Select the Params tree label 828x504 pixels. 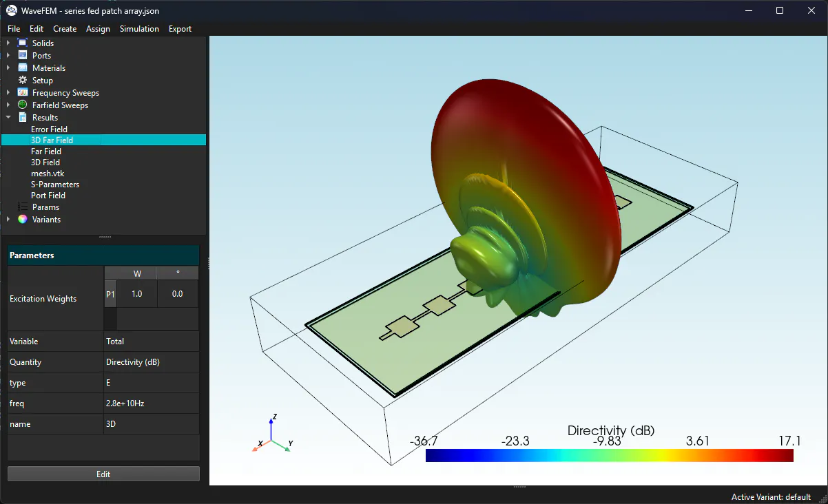coord(45,207)
